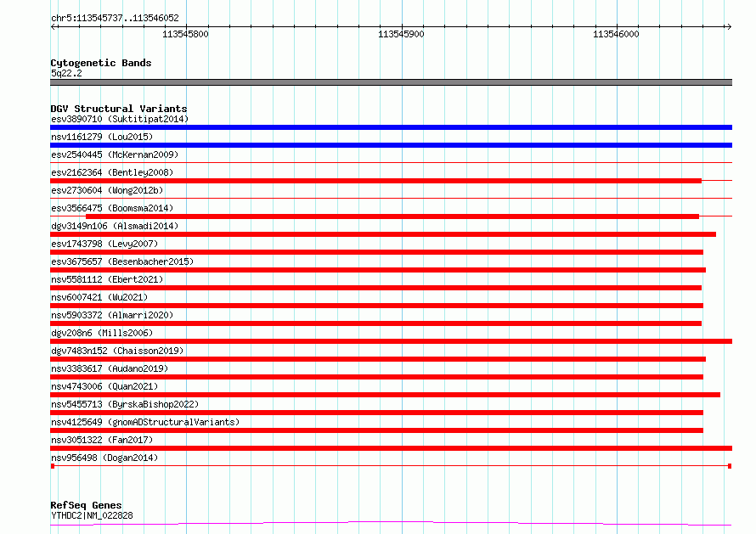Select the red bar below esv2162364
Image resolution: width=756 pixels, height=534 pixels.
pos(375,181)
